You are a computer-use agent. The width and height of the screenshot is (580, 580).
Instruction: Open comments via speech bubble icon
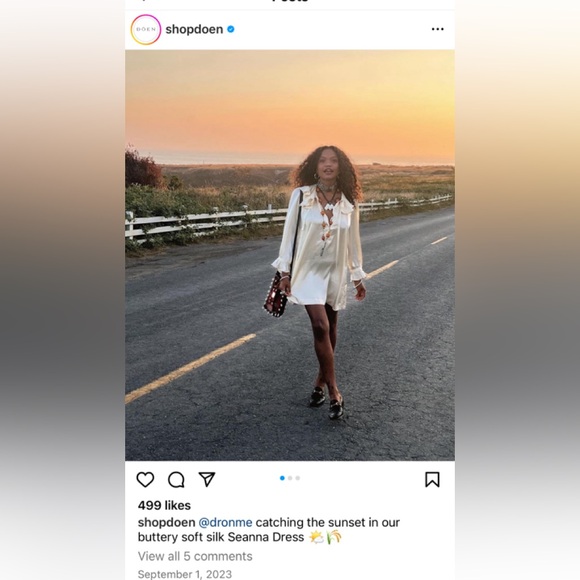(176, 480)
